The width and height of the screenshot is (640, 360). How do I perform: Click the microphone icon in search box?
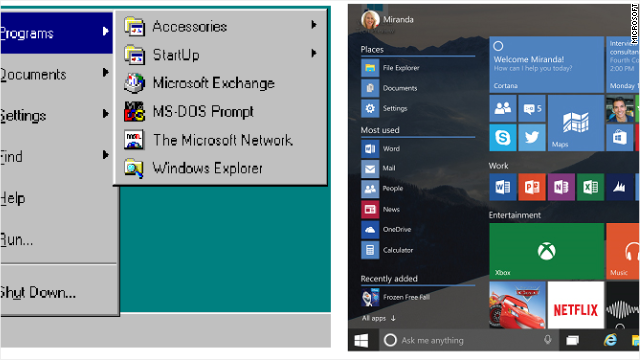[x=548, y=340]
